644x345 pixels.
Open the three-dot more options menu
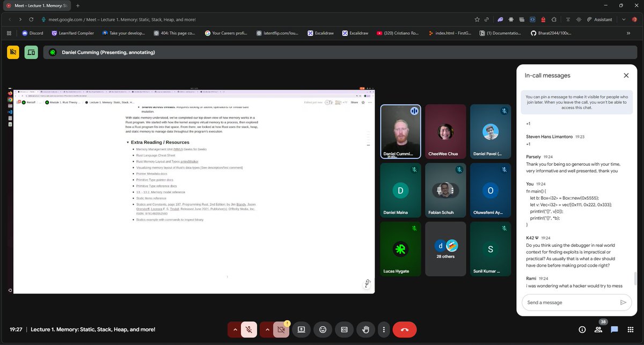[383, 329]
